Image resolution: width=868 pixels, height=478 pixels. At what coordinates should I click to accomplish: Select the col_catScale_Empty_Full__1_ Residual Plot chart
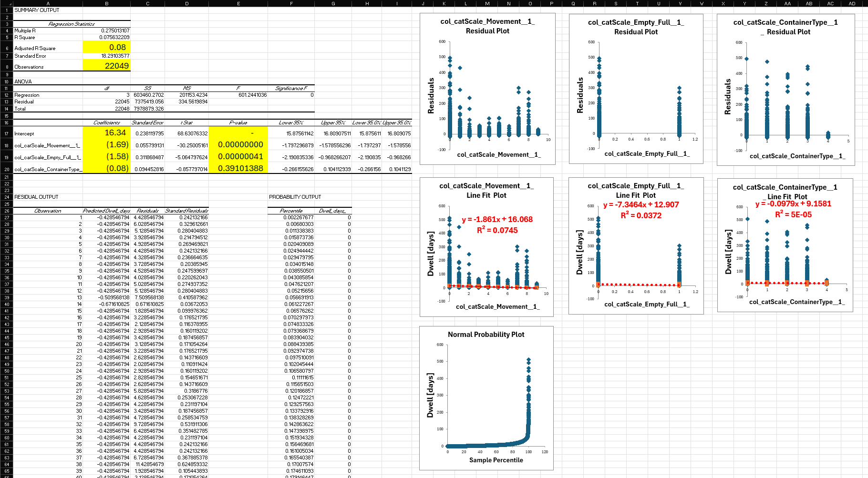click(x=636, y=89)
